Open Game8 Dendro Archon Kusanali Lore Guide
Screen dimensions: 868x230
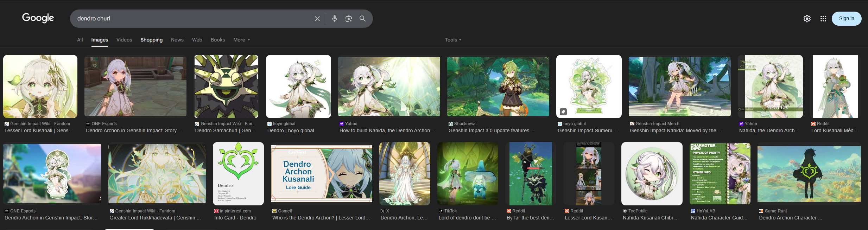point(322,174)
